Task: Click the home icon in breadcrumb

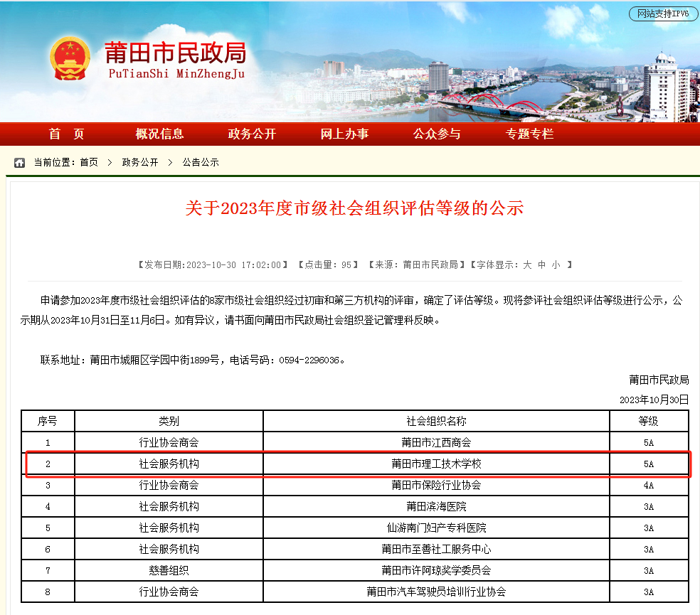Action: (x=19, y=162)
